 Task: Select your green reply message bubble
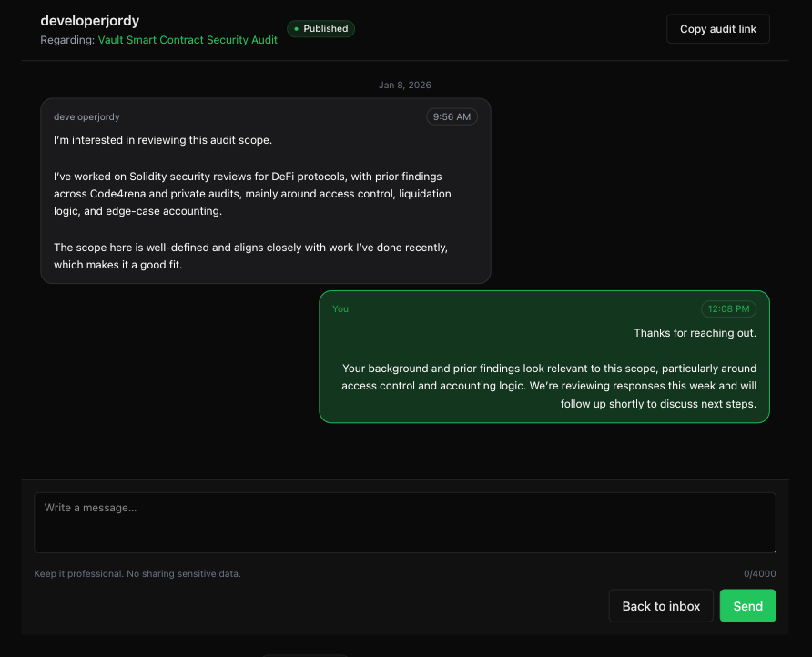click(543, 357)
